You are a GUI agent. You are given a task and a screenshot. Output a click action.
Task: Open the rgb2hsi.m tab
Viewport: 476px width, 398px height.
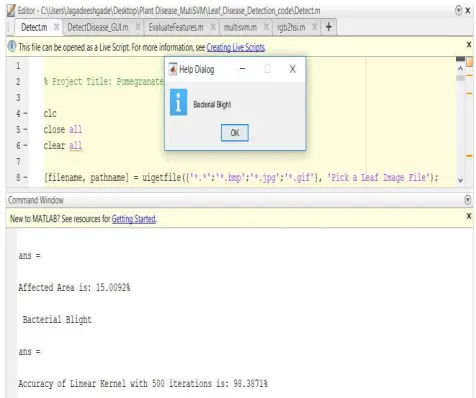[291, 27]
